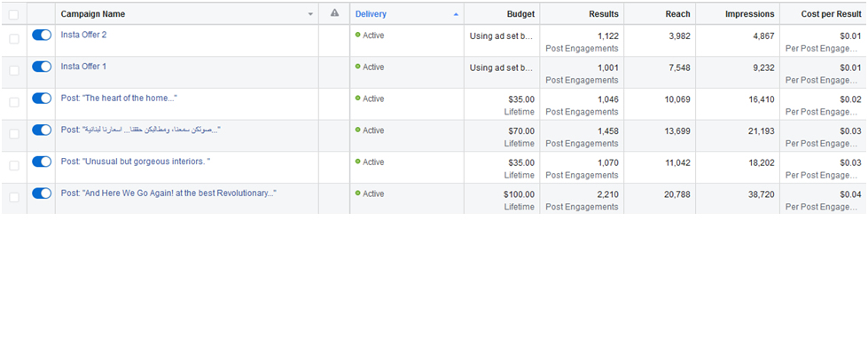Click the $100.00 Lifetime budget cell
868x347 pixels.
coord(502,200)
